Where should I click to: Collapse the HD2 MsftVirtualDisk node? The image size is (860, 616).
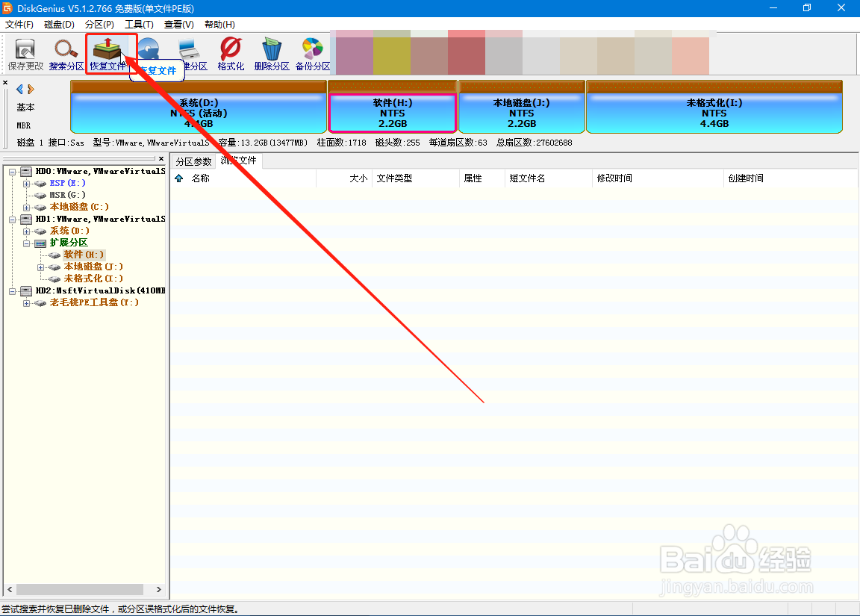[12, 291]
